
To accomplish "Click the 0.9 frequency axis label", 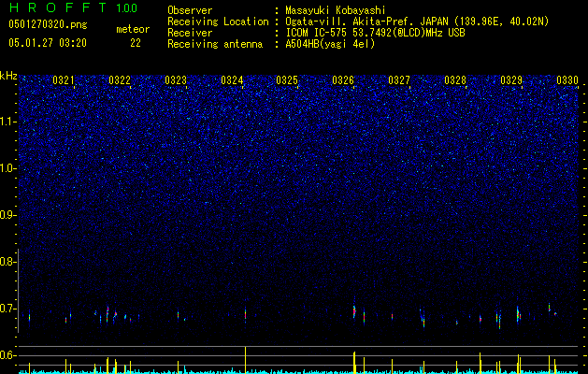I will click(x=7, y=215).
